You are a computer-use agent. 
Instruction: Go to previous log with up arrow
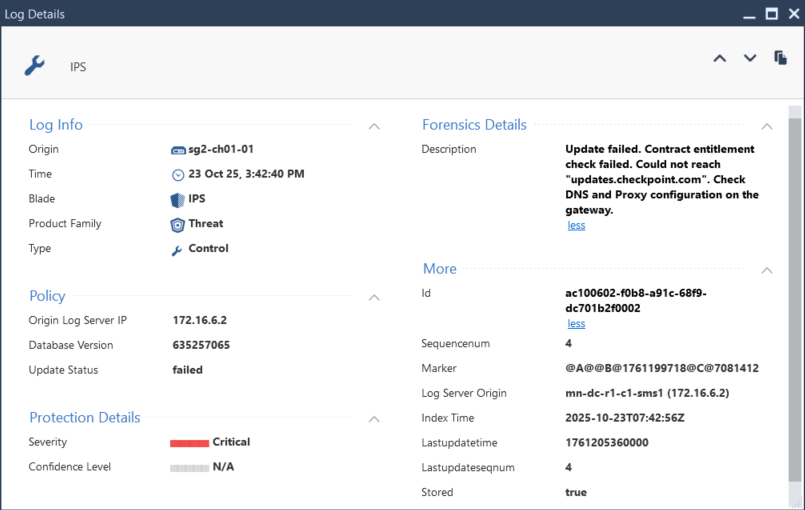(720, 59)
